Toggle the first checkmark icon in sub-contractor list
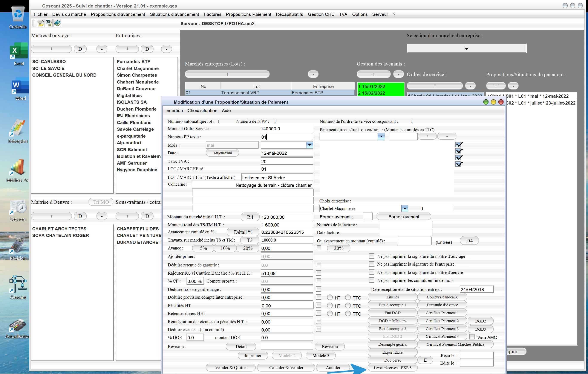The image size is (588, 374). pos(459,144)
